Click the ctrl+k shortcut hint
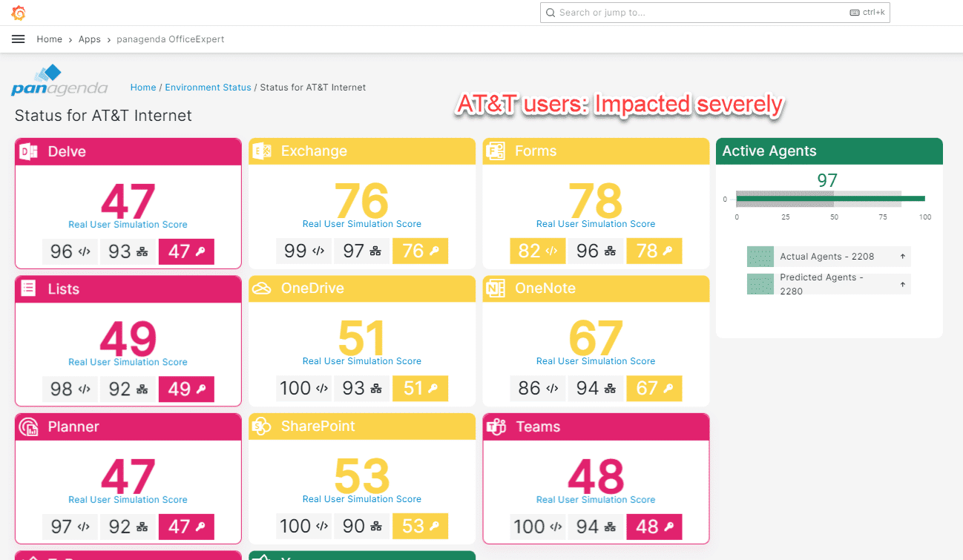Screen dimensions: 963x560 (867, 13)
